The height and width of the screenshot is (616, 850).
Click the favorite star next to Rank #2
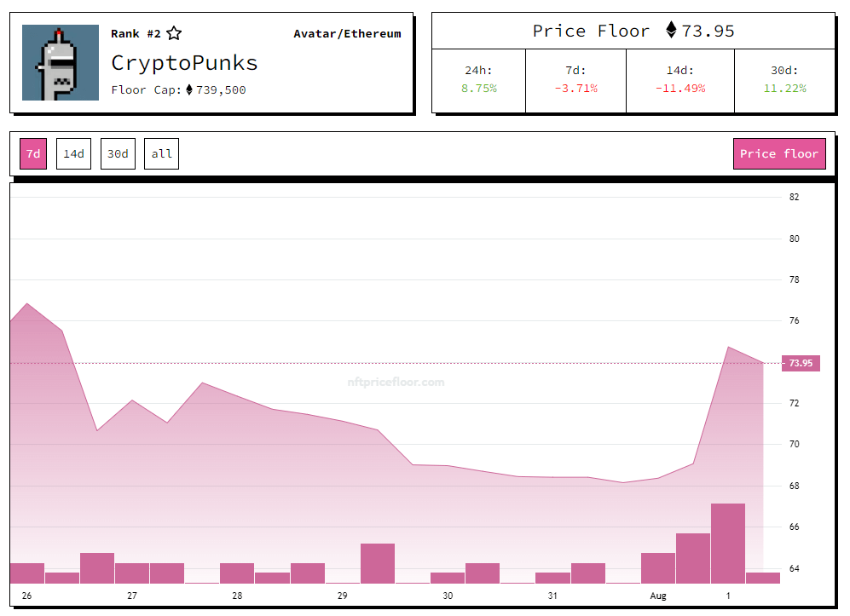174,34
